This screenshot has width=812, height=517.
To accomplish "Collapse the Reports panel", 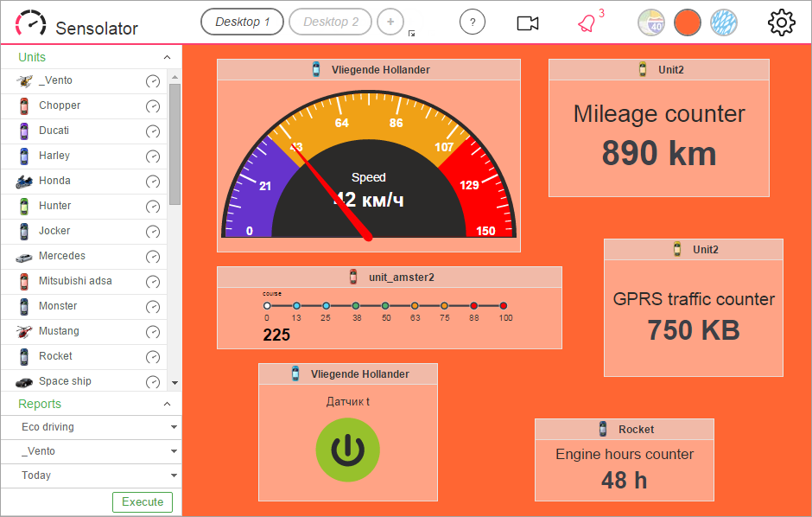I will (168, 404).
